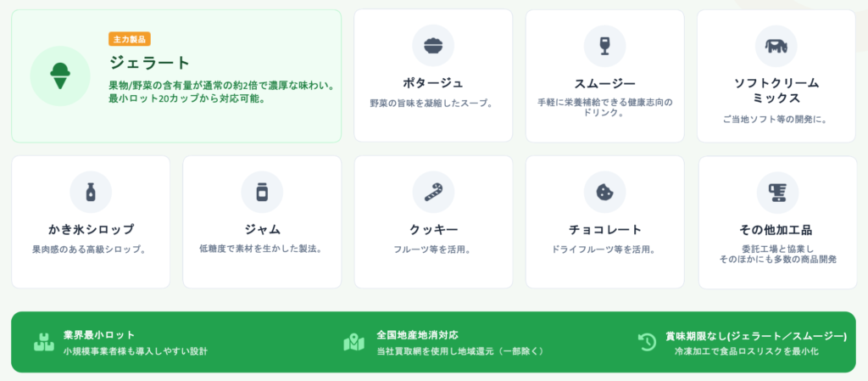868x381 pixels.
Task: Click the potage soup bowl icon
Action: 433,46
